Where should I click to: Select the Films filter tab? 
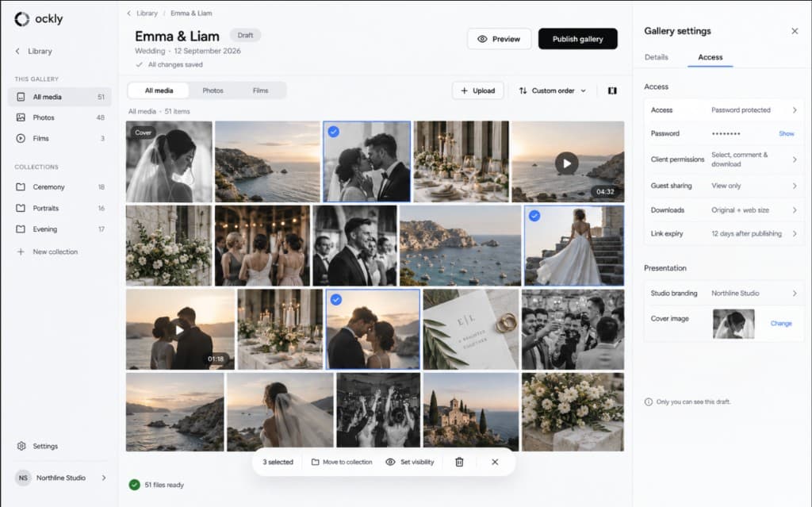pyautogui.click(x=260, y=90)
